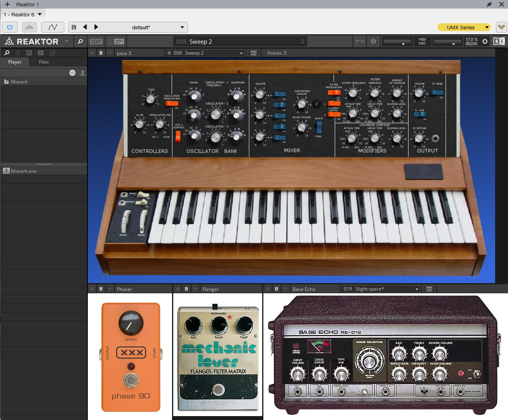Click the Native Instruments NI logo
The width and height of the screenshot is (508, 420).
coord(499,41)
